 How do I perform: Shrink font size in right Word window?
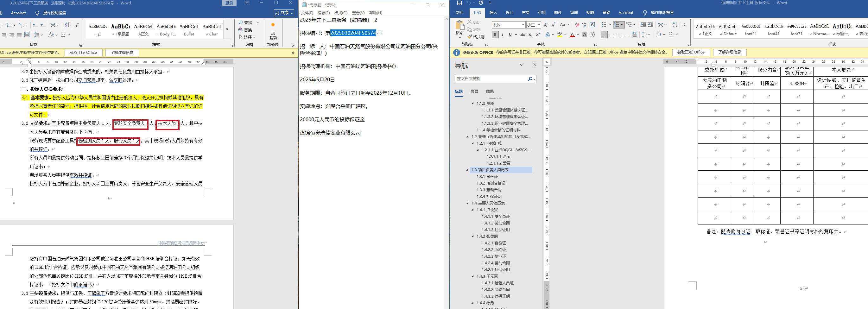pyautogui.click(x=553, y=25)
